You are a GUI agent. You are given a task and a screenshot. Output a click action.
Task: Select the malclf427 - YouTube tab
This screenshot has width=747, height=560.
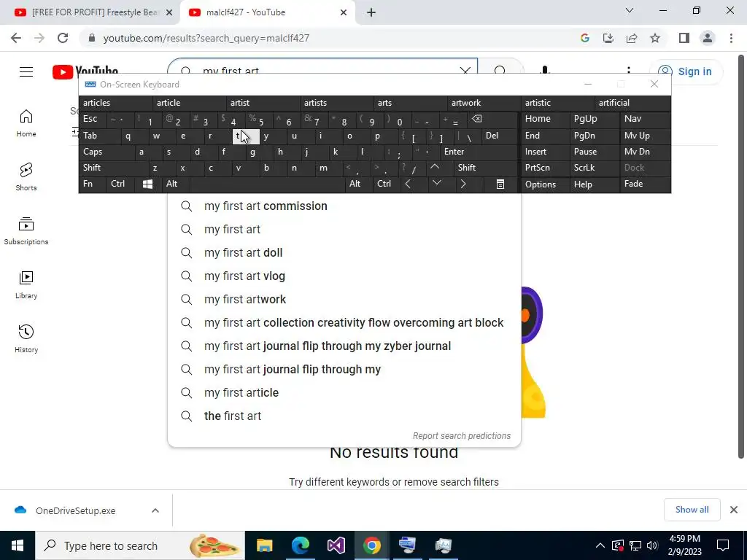coord(267,12)
